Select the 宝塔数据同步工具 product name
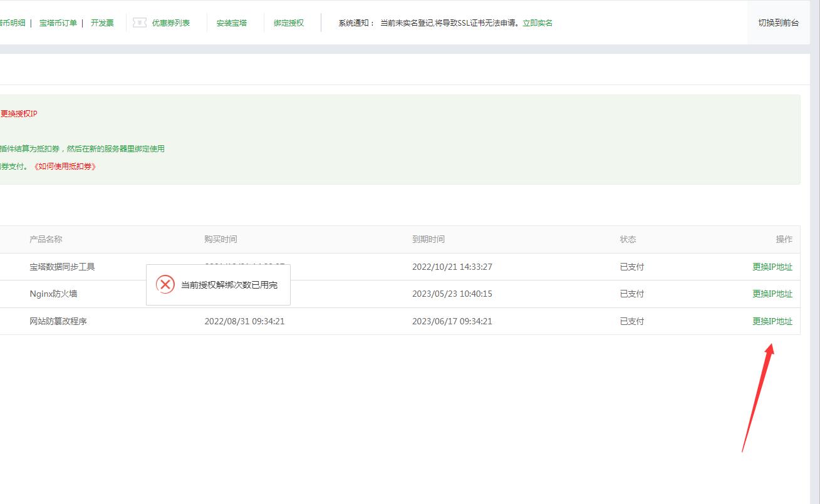The width and height of the screenshot is (820, 504). coord(63,267)
